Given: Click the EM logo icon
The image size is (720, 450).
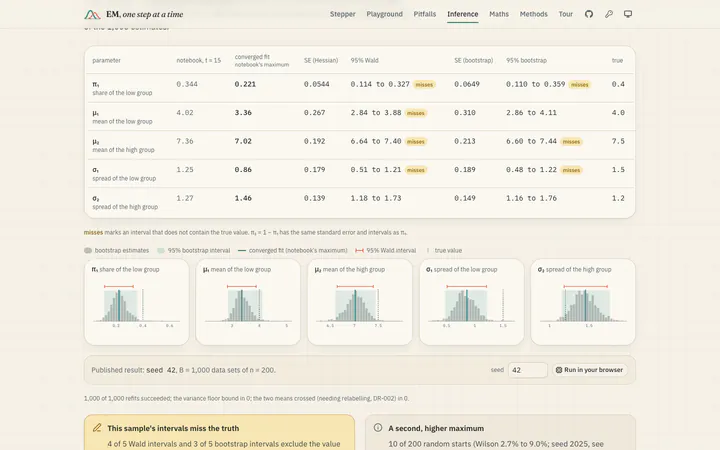Looking at the screenshot, I should click(x=92, y=15).
